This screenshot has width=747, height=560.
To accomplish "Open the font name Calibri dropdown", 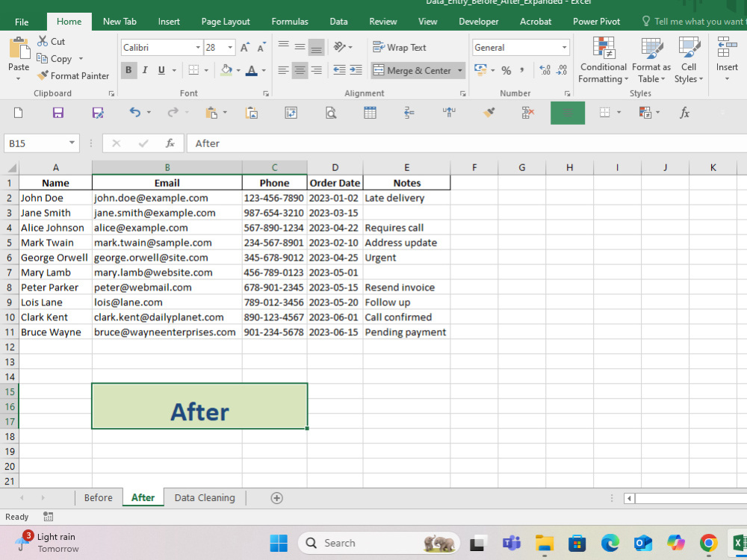I will pyautogui.click(x=198, y=47).
